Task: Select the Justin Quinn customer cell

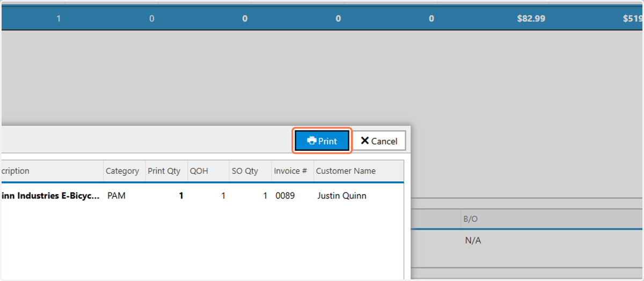Action: tap(342, 196)
